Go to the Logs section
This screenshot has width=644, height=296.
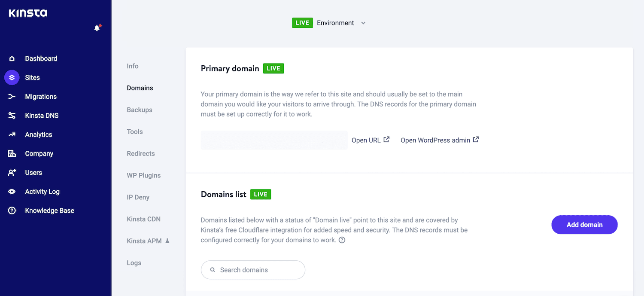click(134, 263)
